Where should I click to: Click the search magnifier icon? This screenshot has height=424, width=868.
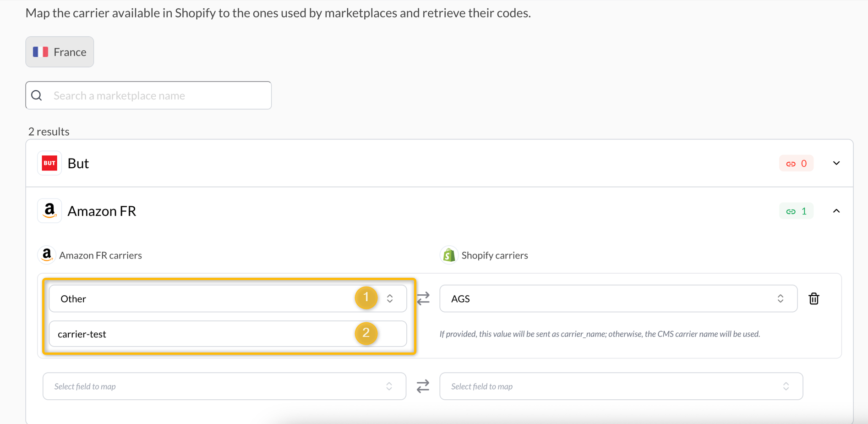(x=37, y=95)
